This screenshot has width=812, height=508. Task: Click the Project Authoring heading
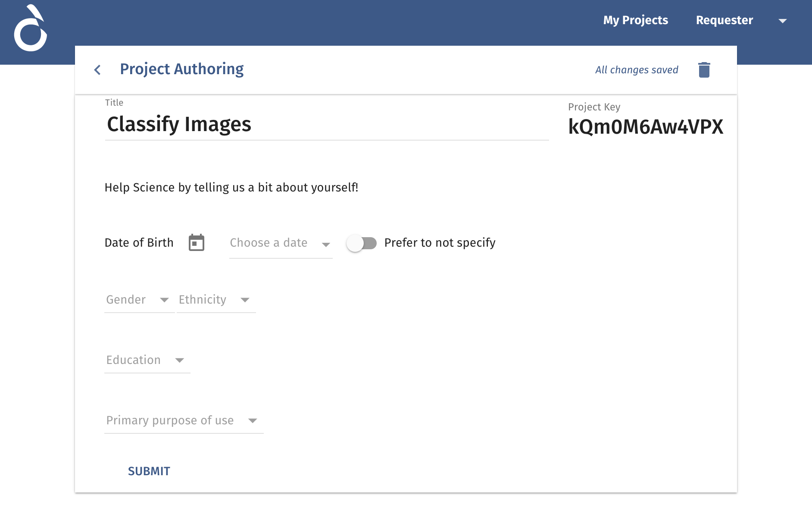(182, 69)
